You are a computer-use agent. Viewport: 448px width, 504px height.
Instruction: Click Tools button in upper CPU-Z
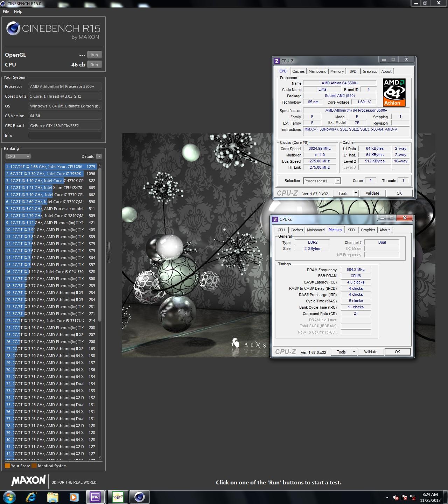(x=343, y=193)
